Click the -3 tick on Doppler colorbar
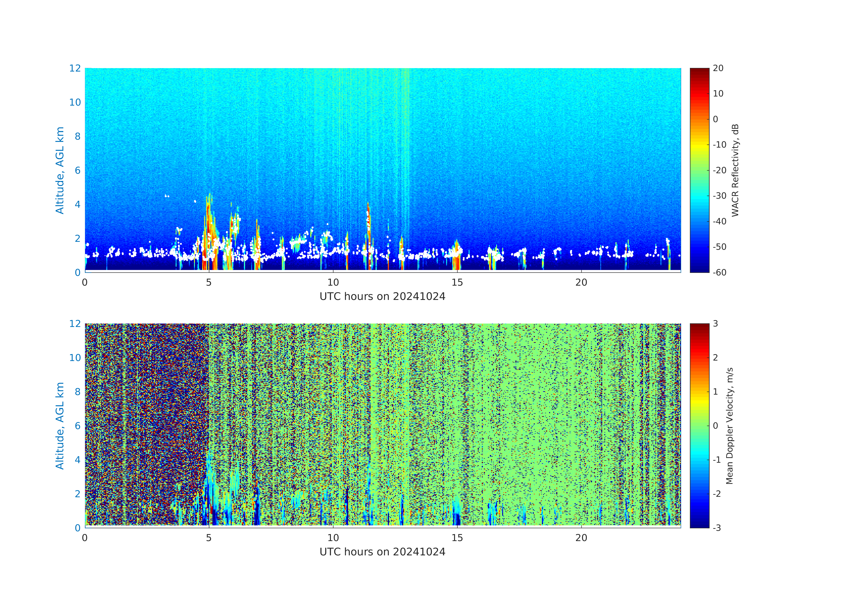868x596 pixels. pos(717,528)
